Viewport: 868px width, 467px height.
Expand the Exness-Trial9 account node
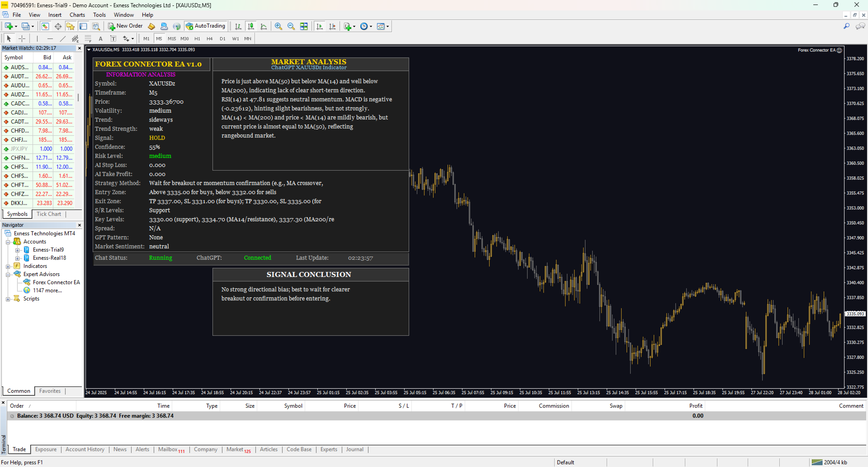coord(17,249)
